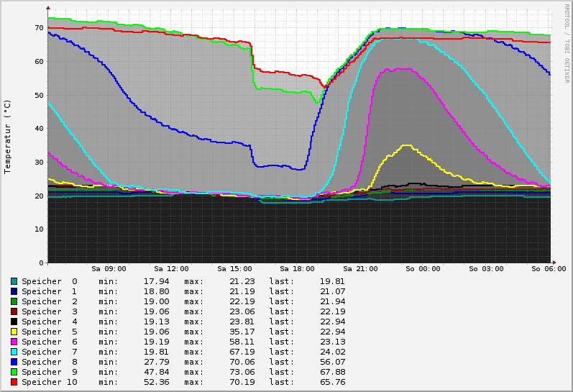Click the So 00:00 time axis label
Viewport: 573px width, 392px height.
point(423,269)
